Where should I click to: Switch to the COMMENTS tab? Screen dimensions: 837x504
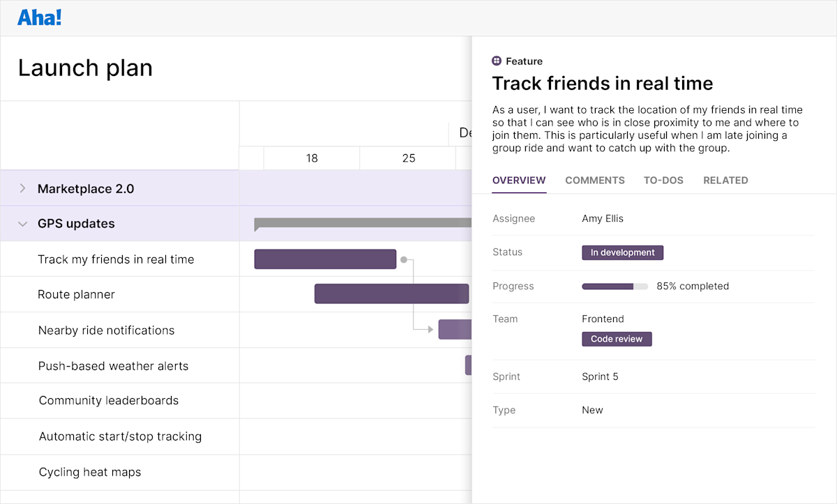594,180
